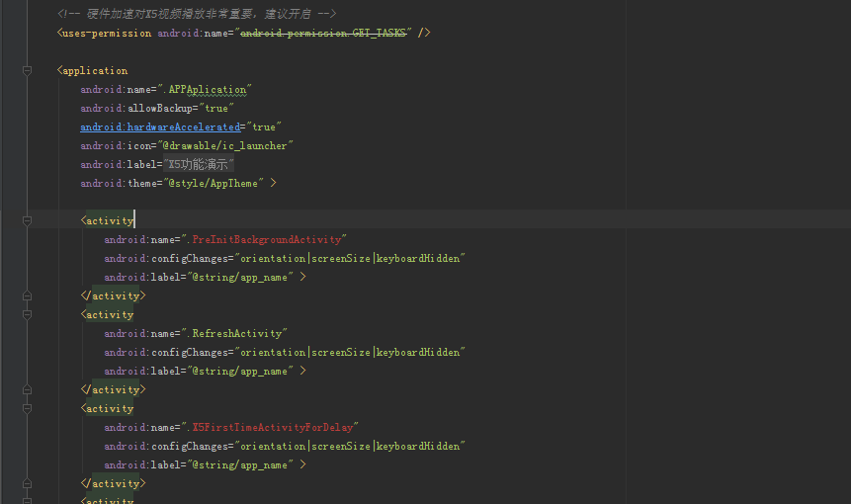
Task: Click the application opening tag text
Action: point(92,70)
